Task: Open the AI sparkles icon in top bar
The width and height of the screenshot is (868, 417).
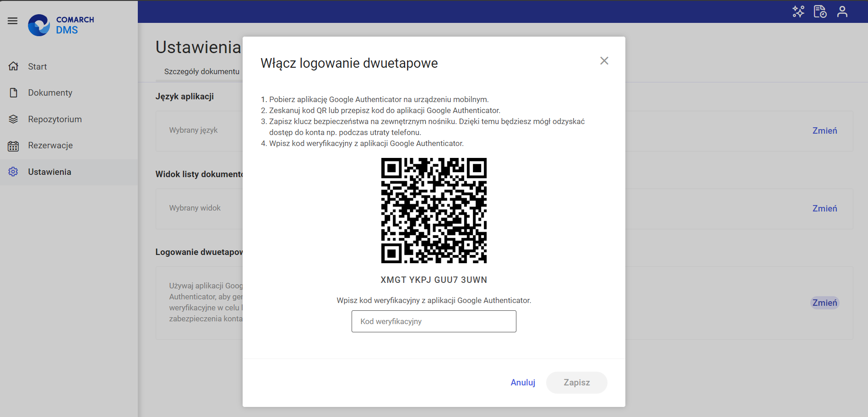Action: [798, 11]
